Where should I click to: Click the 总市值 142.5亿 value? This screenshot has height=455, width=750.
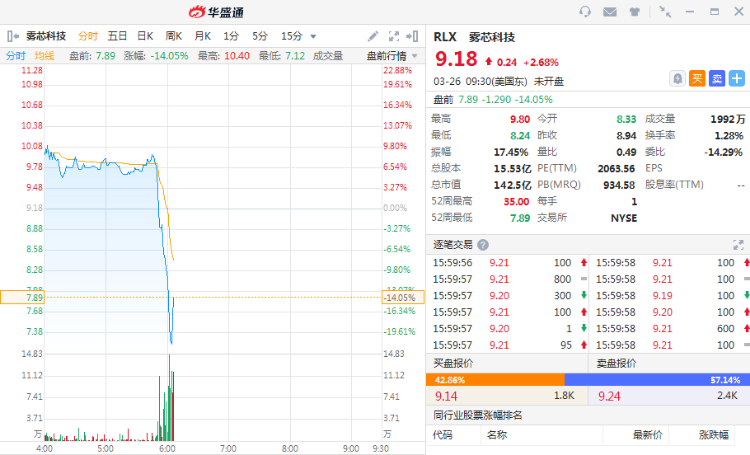(512, 185)
